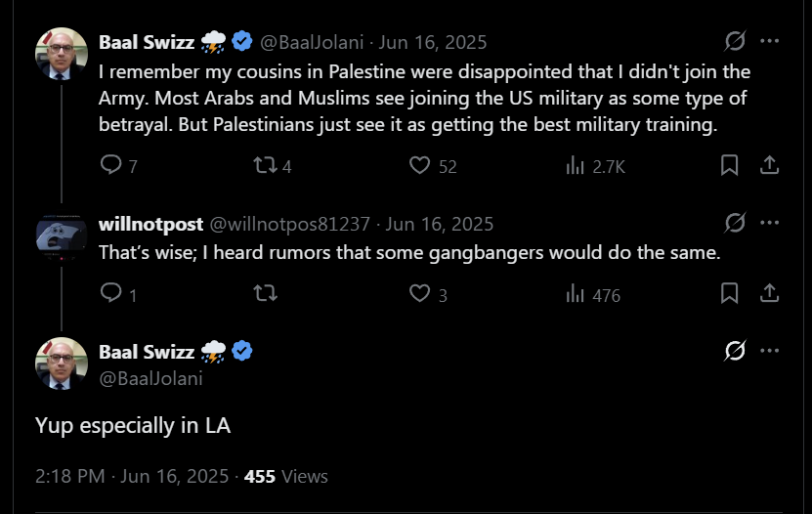The image size is (812, 514).
Task: Reply to the first Baal Swizz tweet
Action: [x=111, y=166]
